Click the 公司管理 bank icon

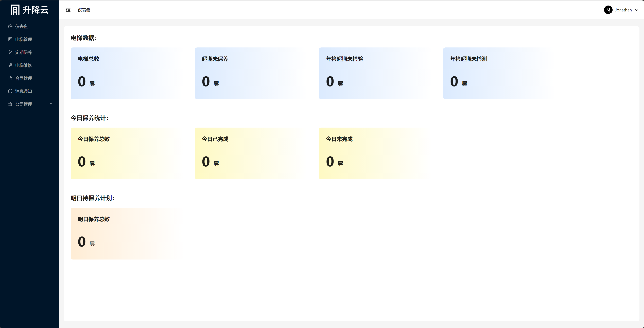(10, 104)
